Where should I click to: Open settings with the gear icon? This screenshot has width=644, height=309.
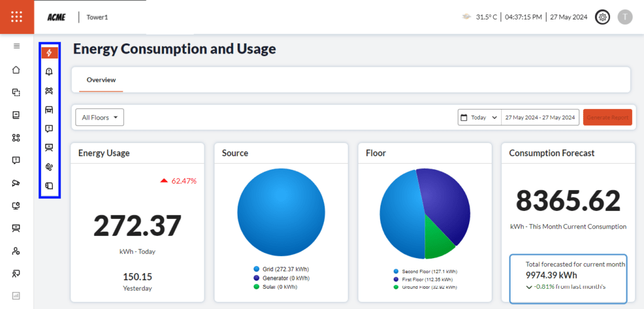602,17
